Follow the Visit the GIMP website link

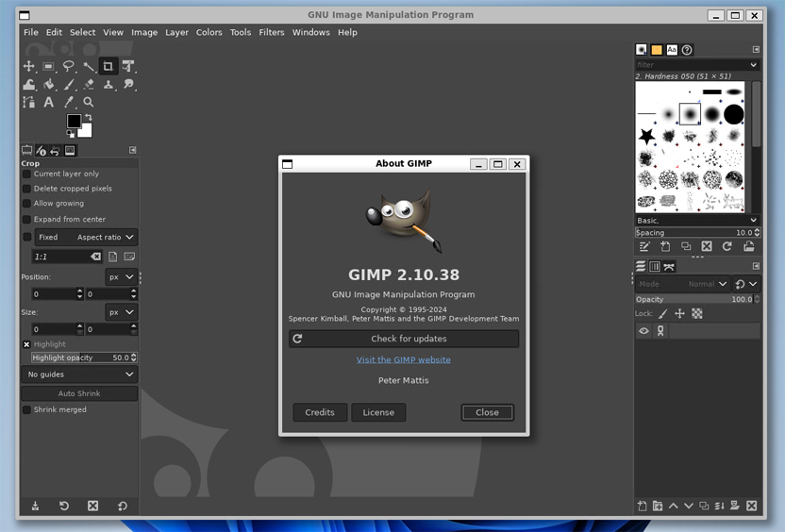click(404, 359)
